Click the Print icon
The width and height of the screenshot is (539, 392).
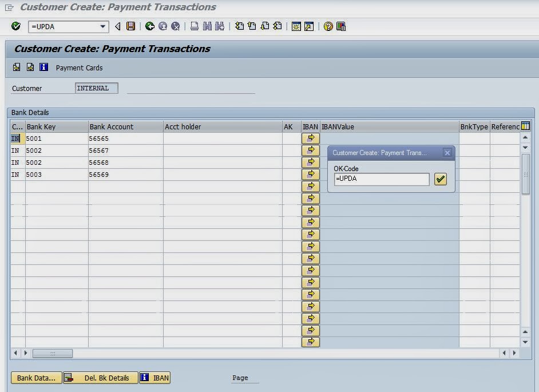pos(195,26)
